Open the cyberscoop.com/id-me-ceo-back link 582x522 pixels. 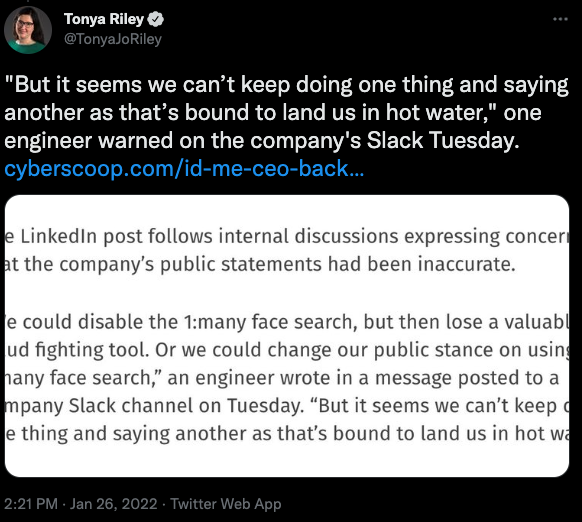(184, 169)
